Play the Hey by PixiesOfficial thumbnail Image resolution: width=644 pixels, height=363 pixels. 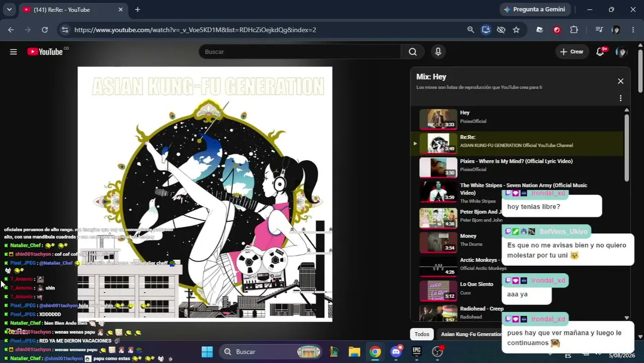pyautogui.click(x=438, y=119)
